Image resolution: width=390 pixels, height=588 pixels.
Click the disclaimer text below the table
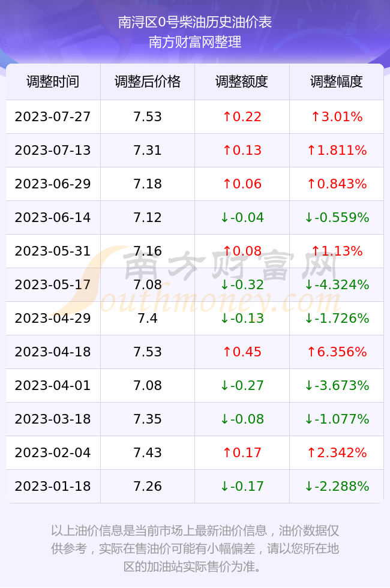[x=195, y=548]
